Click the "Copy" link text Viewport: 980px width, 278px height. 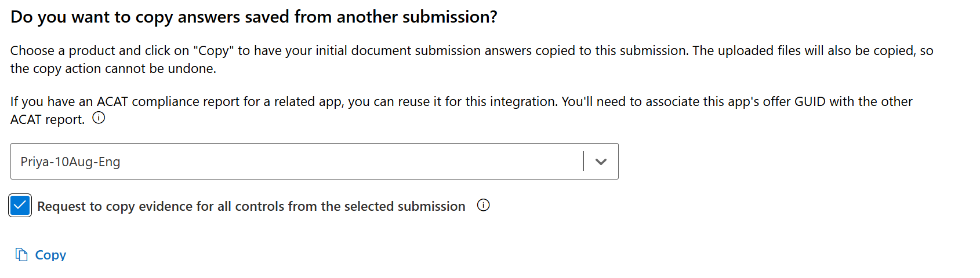(x=50, y=255)
